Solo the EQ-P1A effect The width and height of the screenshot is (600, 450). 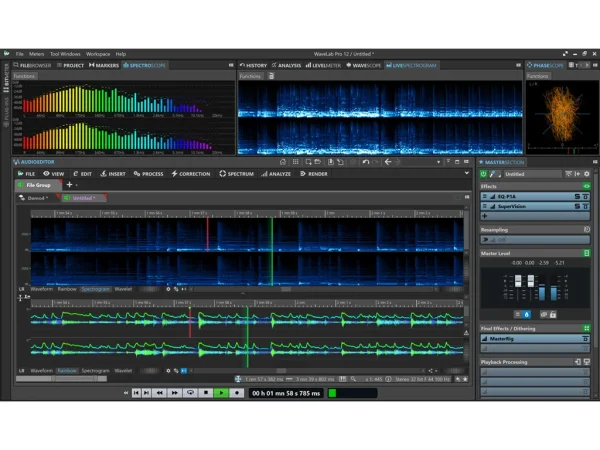pos(577,197)
